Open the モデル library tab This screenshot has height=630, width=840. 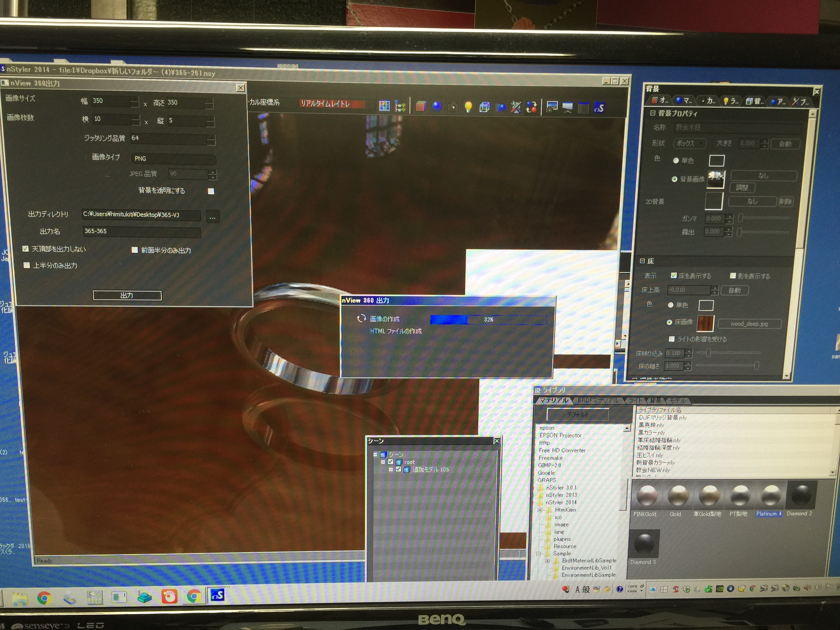click(x=677, y=400)
